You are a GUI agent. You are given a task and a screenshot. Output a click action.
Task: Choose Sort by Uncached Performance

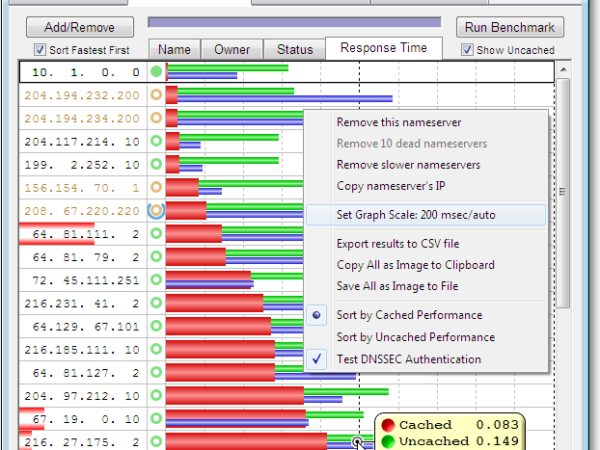pos(415,337)
